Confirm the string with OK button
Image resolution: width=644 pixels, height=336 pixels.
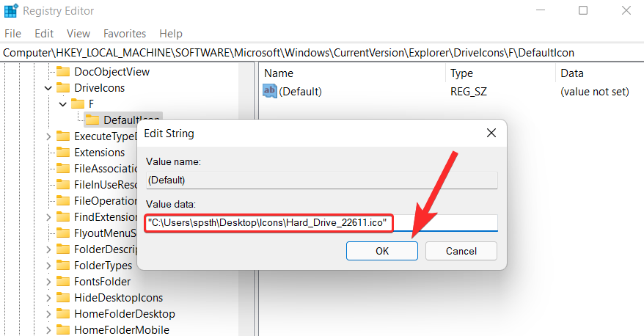point(382,251)
